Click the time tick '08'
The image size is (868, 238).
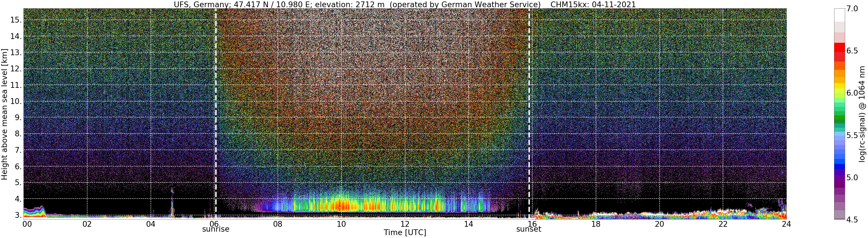pyautogui.click(x=278, y=224)
